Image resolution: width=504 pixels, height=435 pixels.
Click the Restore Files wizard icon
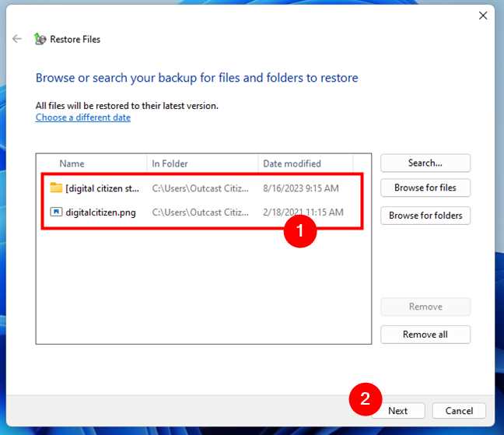[40, 39]
